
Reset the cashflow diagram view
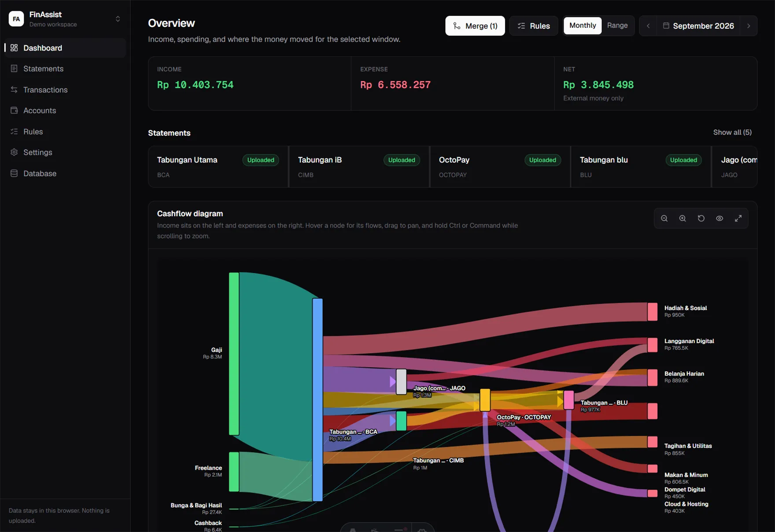(x=701, y=218)
